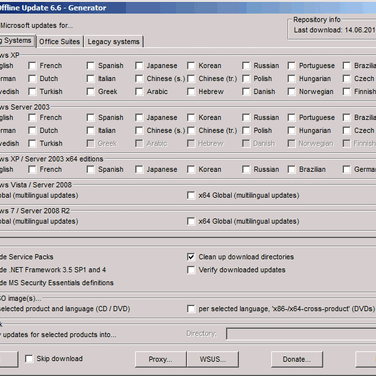
Task: Open the Office Suites tab
Action: point(60,42)
